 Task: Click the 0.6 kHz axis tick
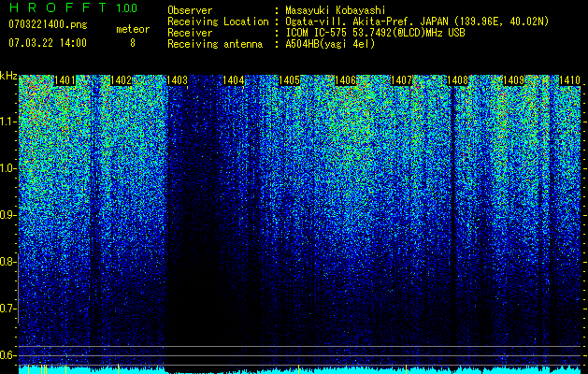pyautogui.click(x=7, y=355)
